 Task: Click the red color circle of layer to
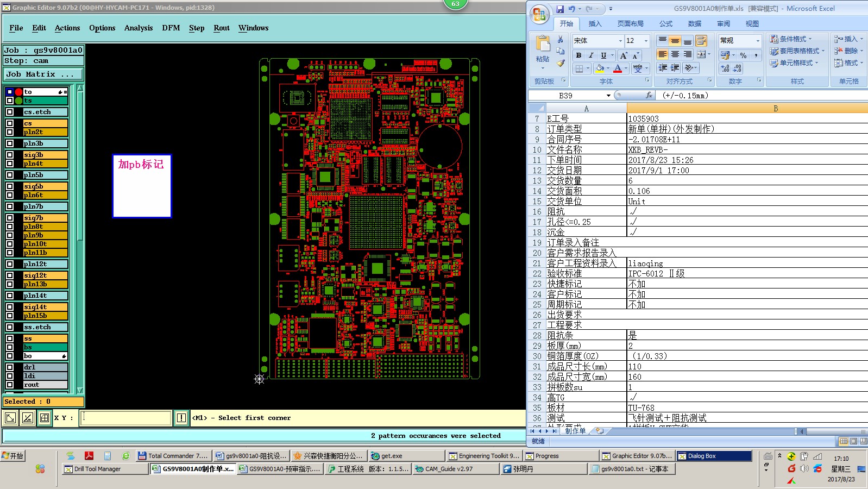[x=19, y=92]
